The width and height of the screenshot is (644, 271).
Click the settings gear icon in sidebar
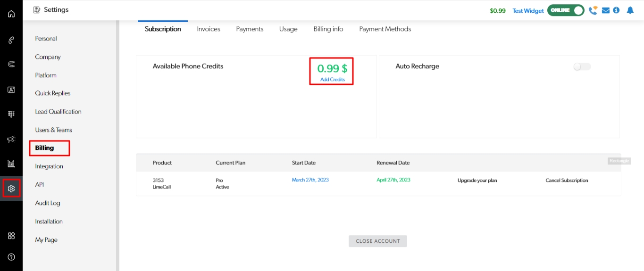pos(11,189)
